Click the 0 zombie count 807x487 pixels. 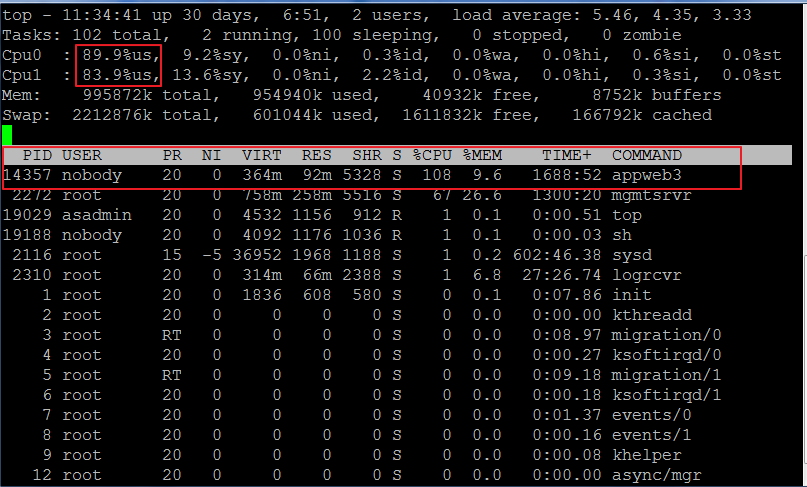click(x=642, y=36)
